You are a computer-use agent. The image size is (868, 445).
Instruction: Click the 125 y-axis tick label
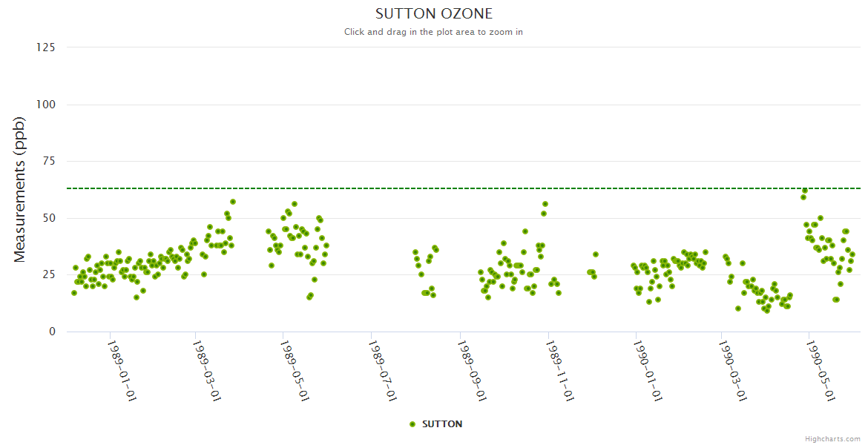[46, 47]
